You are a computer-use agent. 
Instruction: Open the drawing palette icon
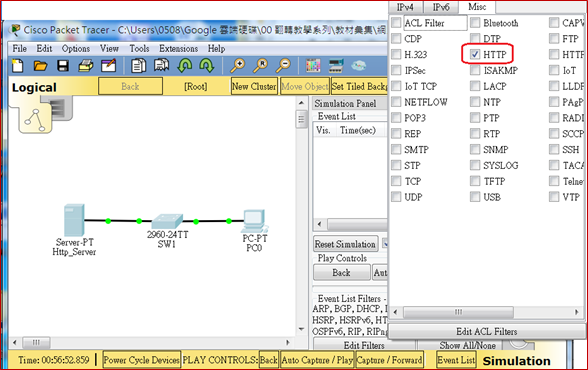313,66
